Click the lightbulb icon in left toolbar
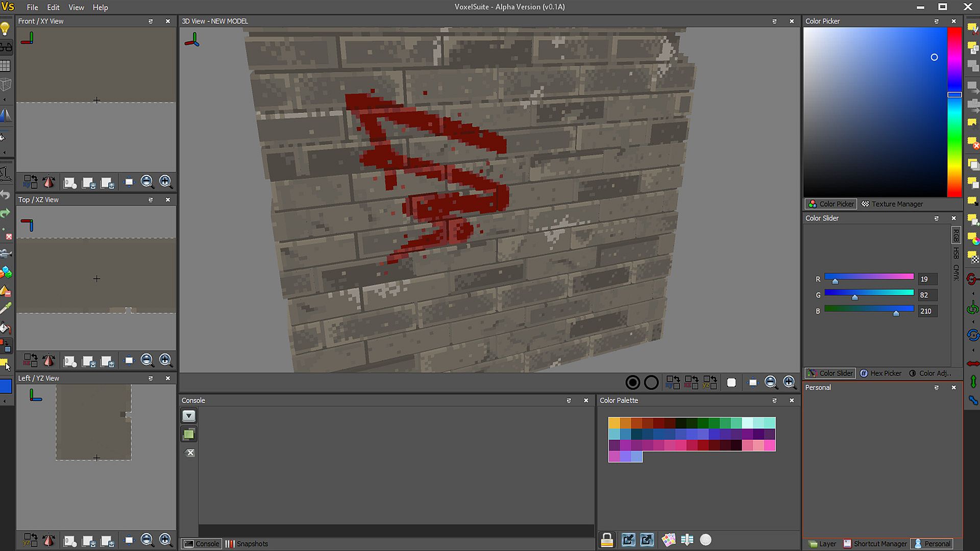Screen dimensions: 980x551 pyautogui.click(x=5, y=29)
